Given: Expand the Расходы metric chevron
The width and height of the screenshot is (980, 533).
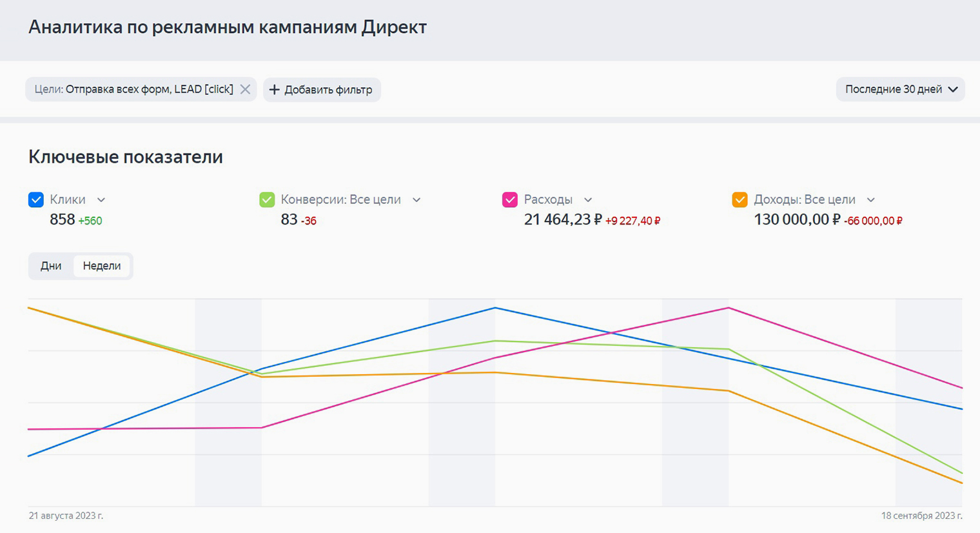Looking at the screenshot, I should pyautogui.click(x=588, y=200).
